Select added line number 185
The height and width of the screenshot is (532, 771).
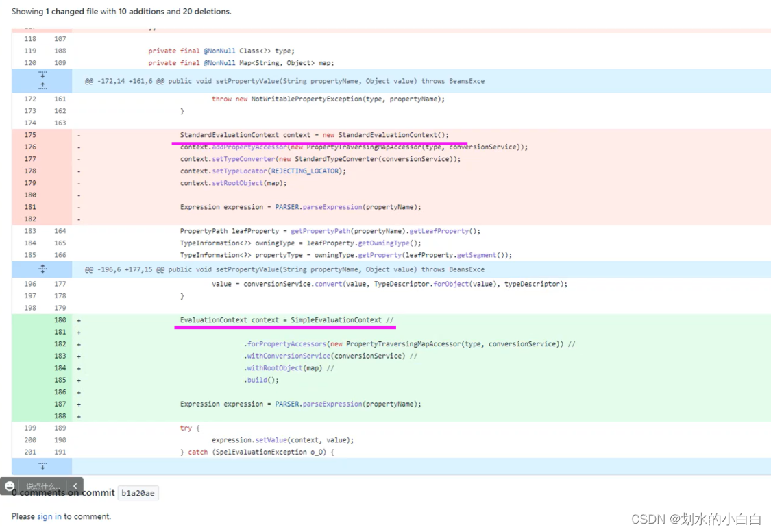click(60, 380)
